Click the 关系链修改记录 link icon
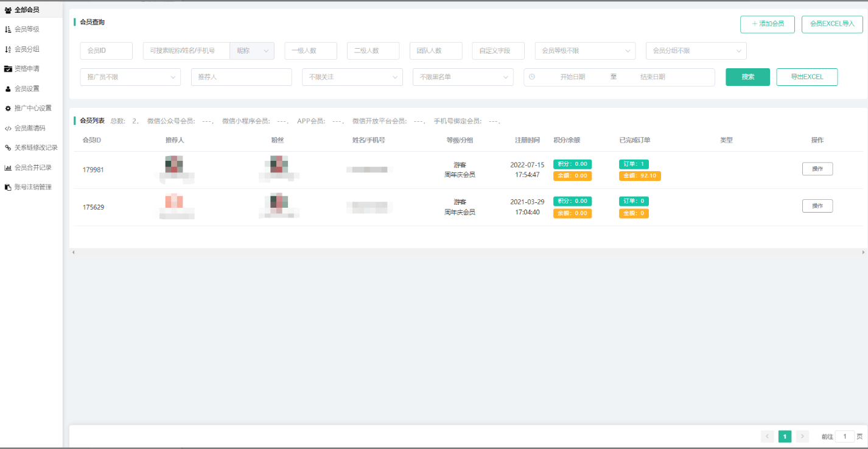This screenshot has width=868, height=449. (x=8, y=147)
